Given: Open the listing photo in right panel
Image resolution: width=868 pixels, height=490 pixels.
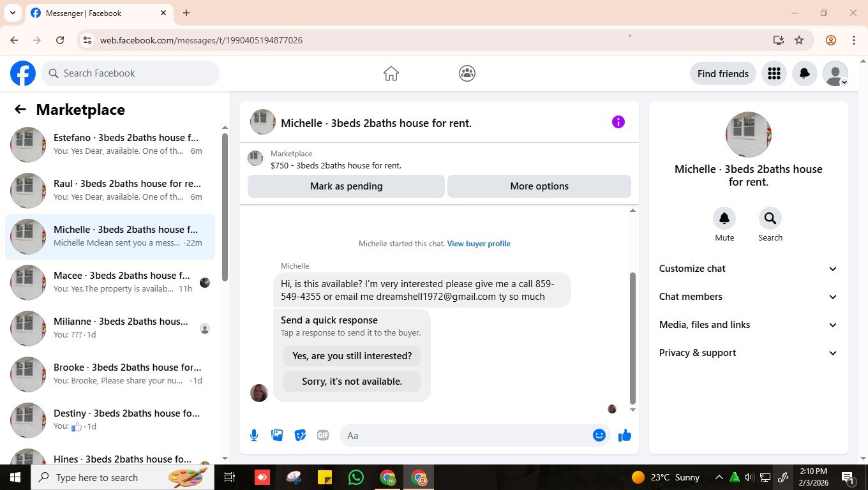Looking at the screenshot, I should [749, 135].
